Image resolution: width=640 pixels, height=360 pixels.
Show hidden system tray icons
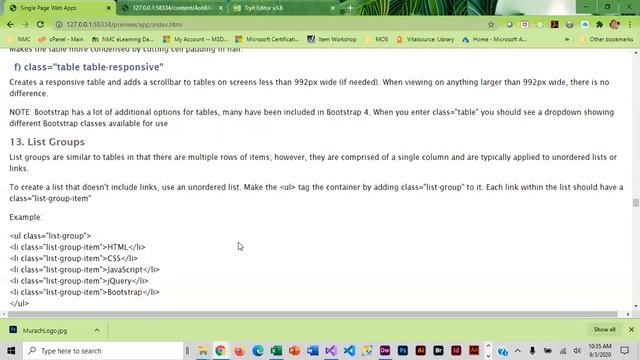click(x=518, y=351)
